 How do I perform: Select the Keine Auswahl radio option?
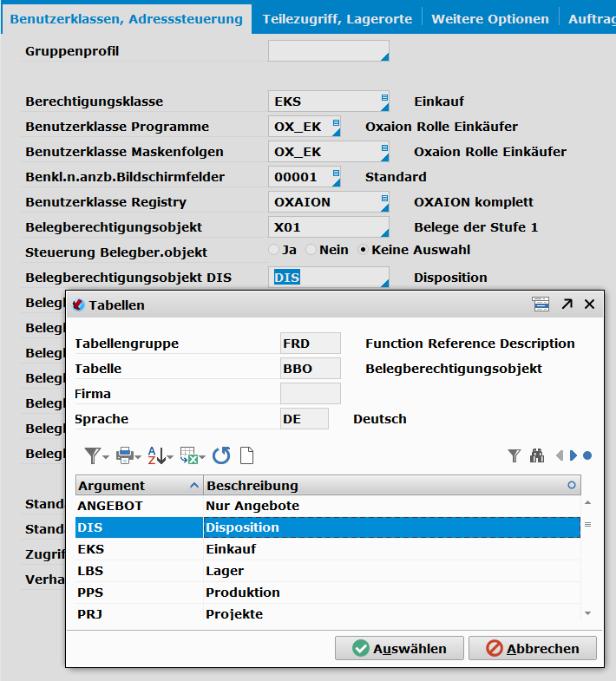coord(364,250)
